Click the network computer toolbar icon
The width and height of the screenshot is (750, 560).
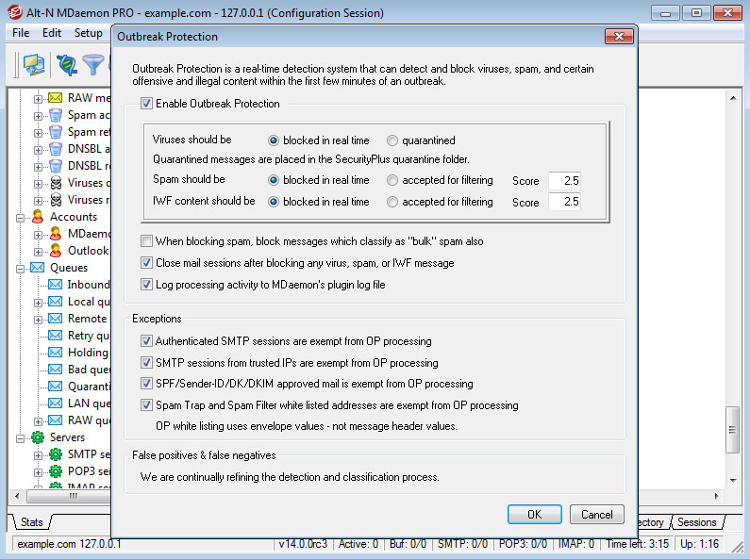point(34,64)
